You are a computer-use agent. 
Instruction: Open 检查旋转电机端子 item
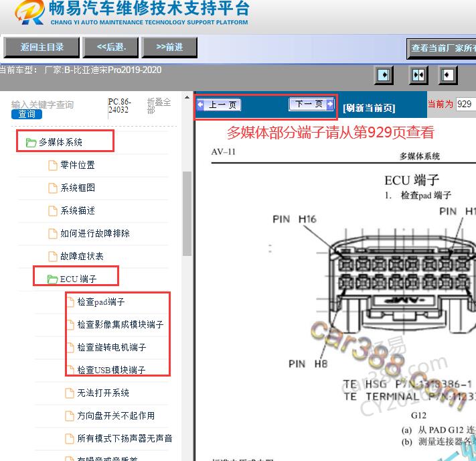(x=112, y=347)
